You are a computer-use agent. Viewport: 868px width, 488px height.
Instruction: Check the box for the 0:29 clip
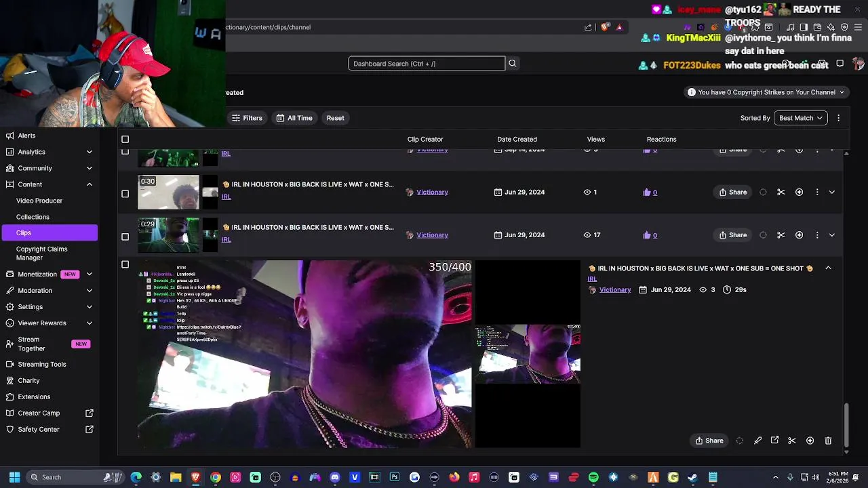(x=125, y=237)
